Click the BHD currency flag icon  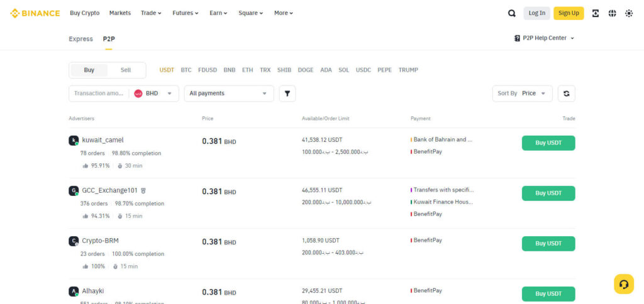coord(138,94)
